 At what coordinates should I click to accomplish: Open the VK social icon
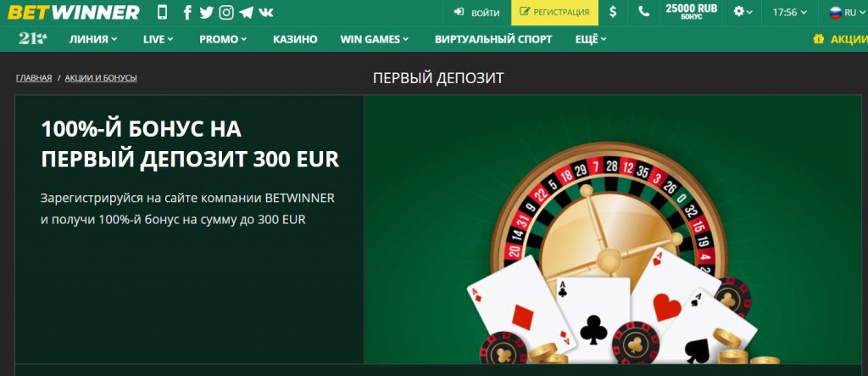coord(266,12)
